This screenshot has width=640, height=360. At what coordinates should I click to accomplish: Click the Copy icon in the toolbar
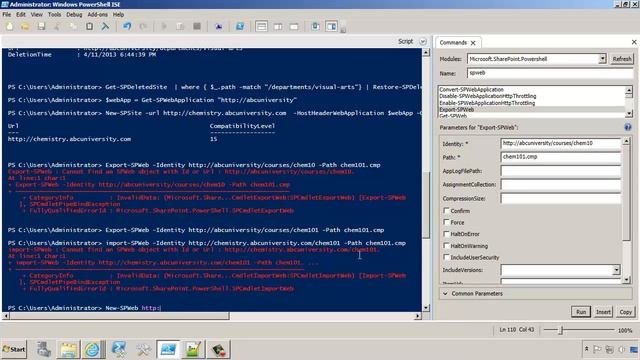click(73, 27)
